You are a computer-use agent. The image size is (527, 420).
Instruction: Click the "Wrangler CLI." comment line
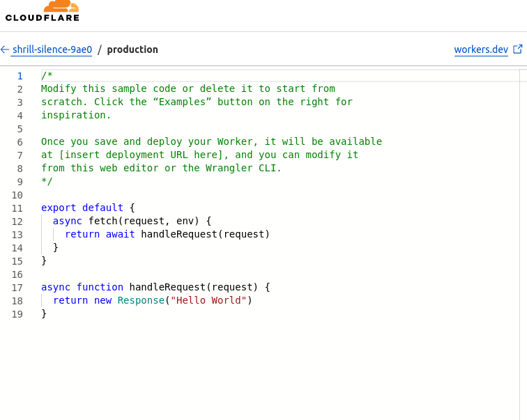[161, 168]
